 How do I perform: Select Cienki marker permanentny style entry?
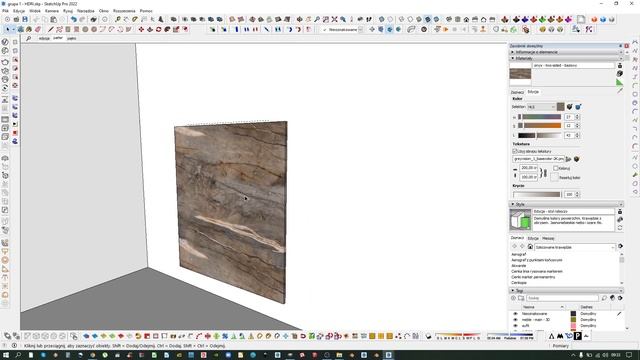pos(533,277)
